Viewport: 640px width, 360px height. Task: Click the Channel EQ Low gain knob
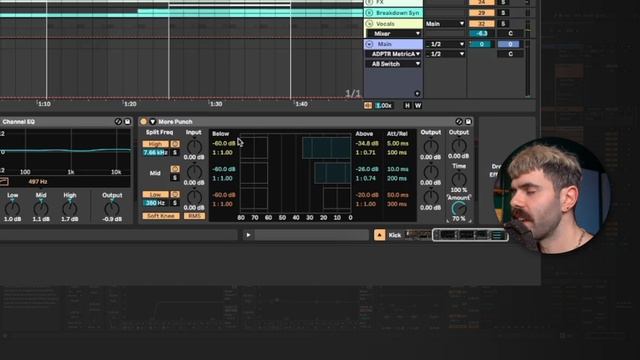12,208
